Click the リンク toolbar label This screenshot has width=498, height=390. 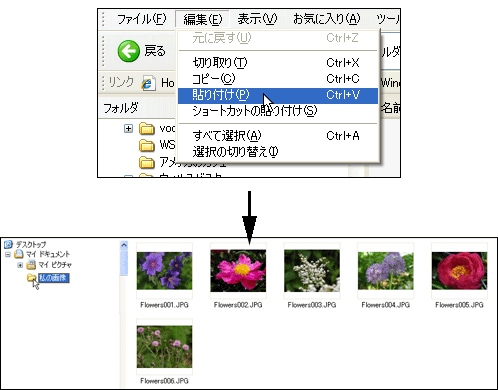[121, 82]
